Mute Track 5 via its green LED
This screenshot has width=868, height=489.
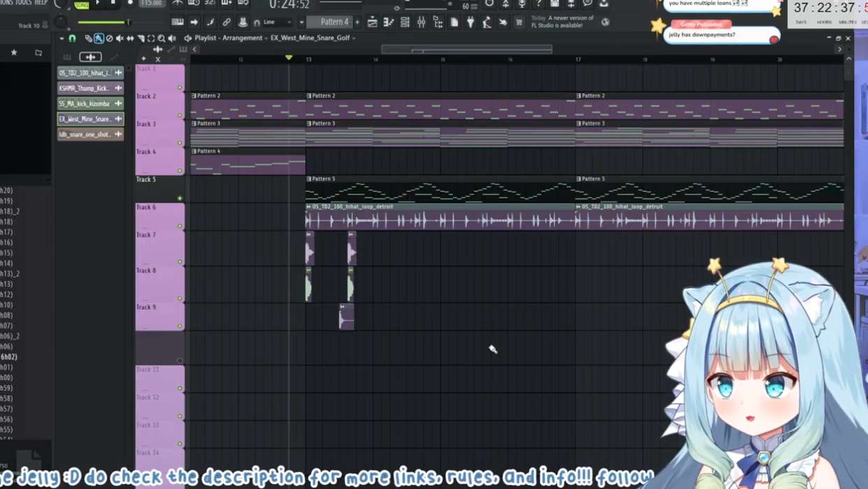tap(180, 198)
